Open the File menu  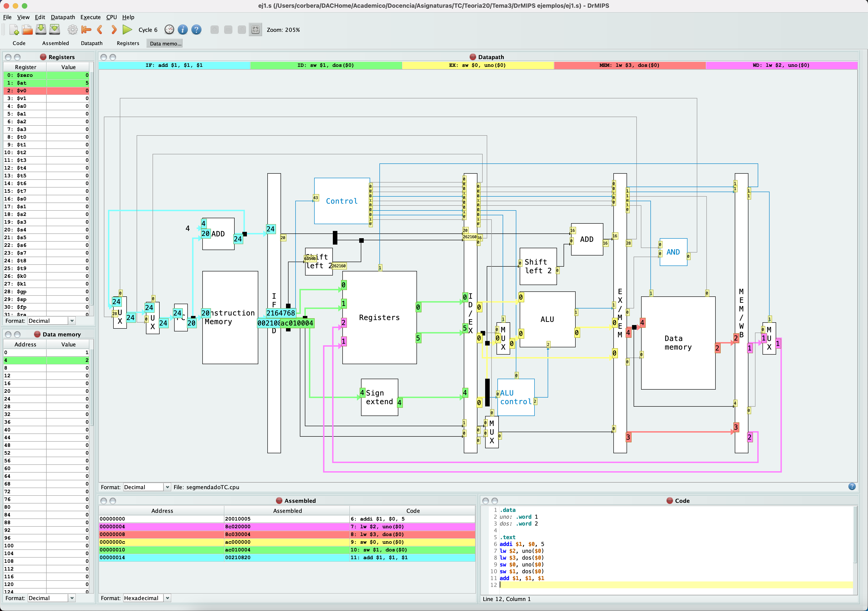click(7, 17)
